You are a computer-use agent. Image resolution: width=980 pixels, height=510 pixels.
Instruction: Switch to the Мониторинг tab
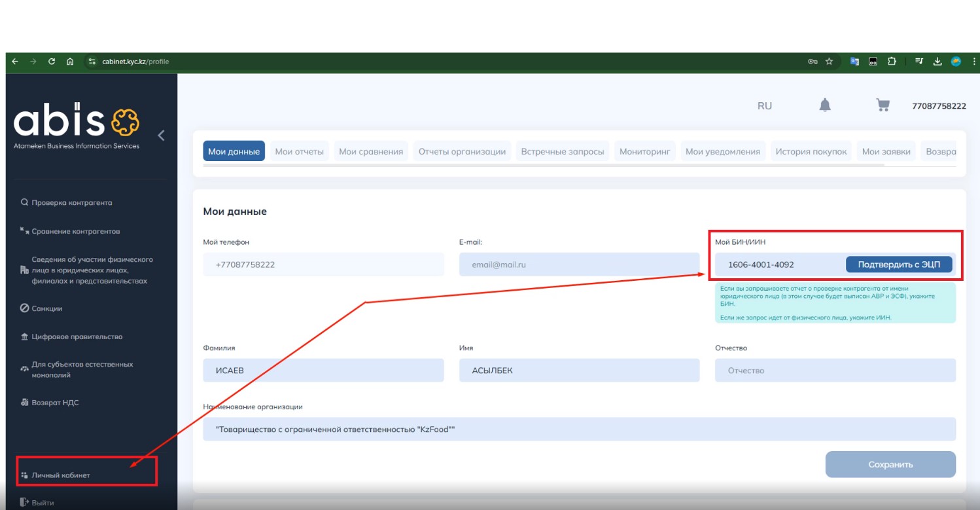click(x=645, y=152)
